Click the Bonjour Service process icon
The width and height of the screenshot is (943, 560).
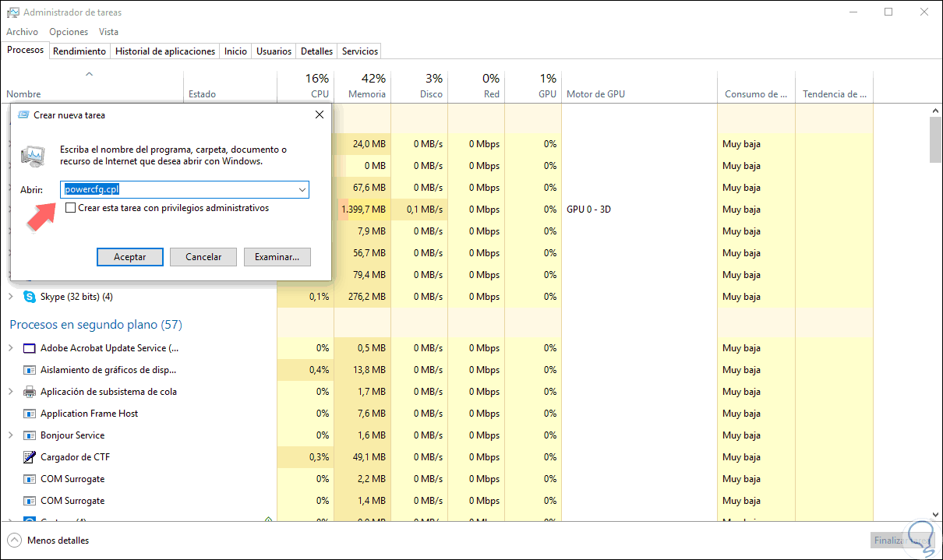pos(30,435)
